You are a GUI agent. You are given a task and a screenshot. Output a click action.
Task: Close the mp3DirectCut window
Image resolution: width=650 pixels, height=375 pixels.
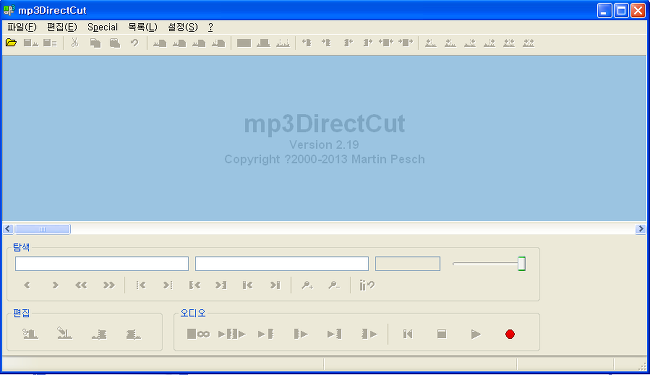pos(638,10)
